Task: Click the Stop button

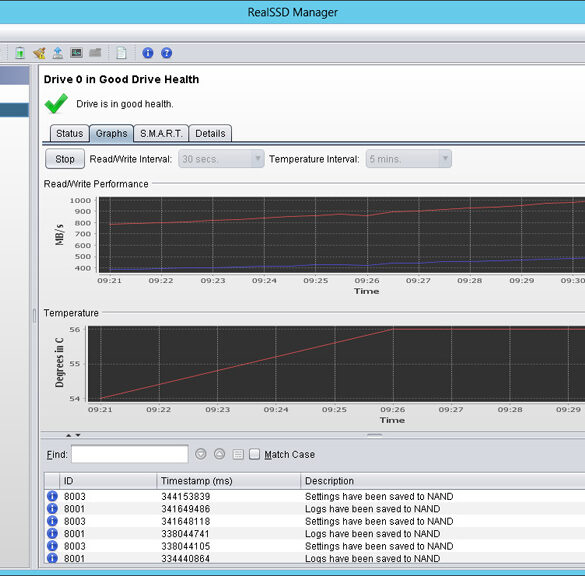Action: (x=65, y=159)
